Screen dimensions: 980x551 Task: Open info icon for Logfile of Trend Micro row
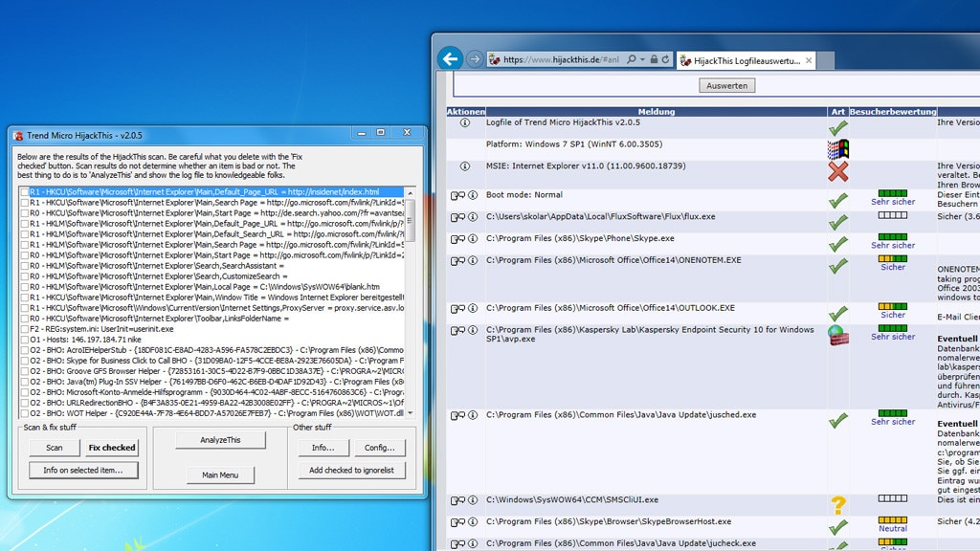464,123
